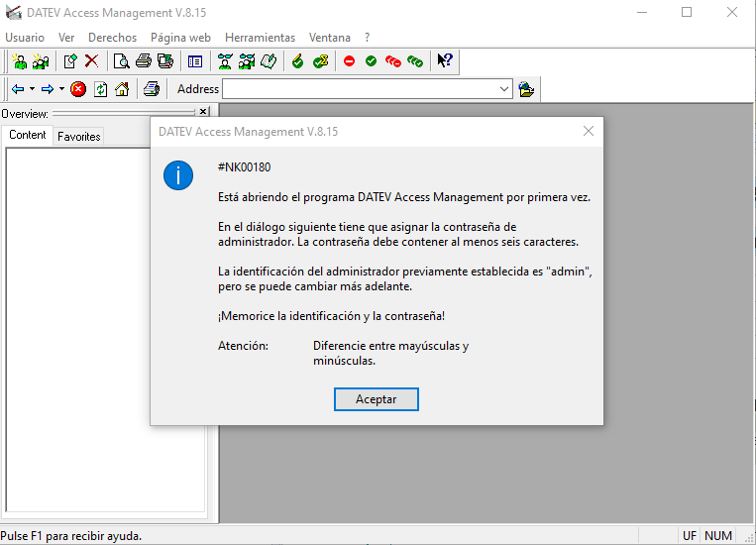The width and height of the screenshot is (756, 545).
Task: Click green checkmark with hourglass icon
Action: (320, 61)
